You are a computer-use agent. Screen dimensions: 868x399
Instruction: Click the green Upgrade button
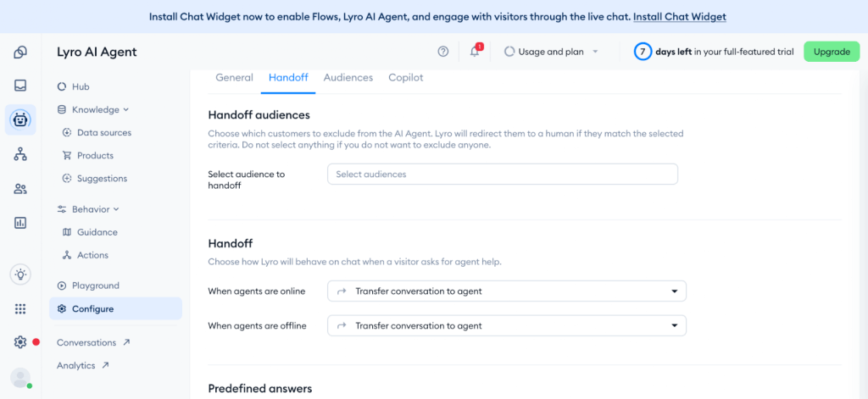tap(831, 52)
